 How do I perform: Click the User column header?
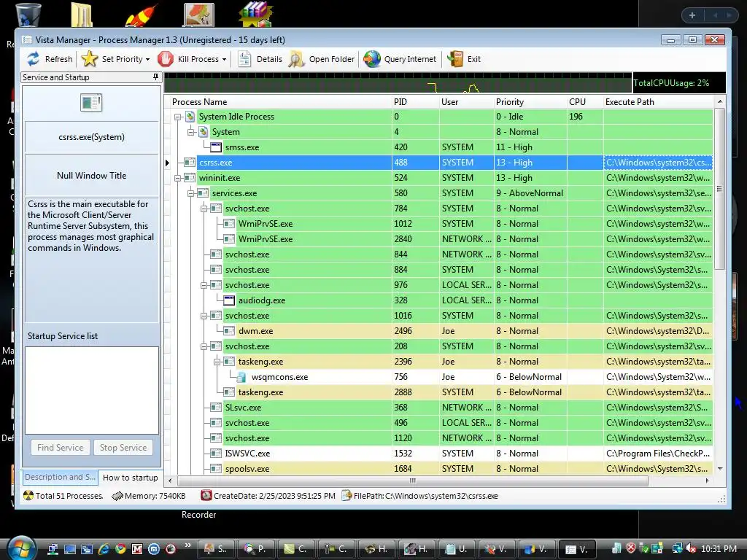[x=466, y=102]
